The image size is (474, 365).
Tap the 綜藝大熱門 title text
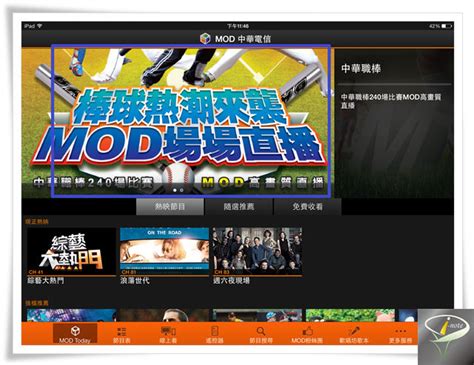pyautogui.click(x=46, y=281)
